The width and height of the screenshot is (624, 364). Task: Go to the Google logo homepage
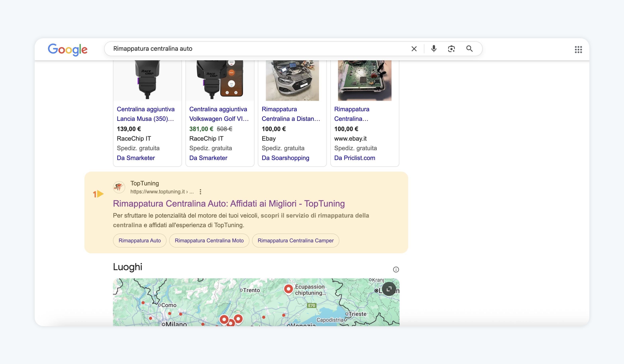click(x=68, y=50)
